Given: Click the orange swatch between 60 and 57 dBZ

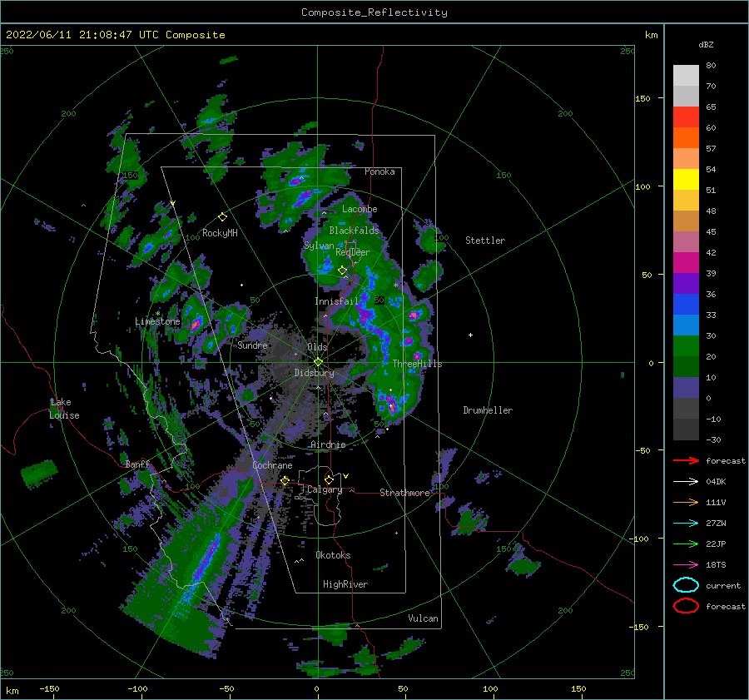Looking at the screenshot, I should point(686,138).
